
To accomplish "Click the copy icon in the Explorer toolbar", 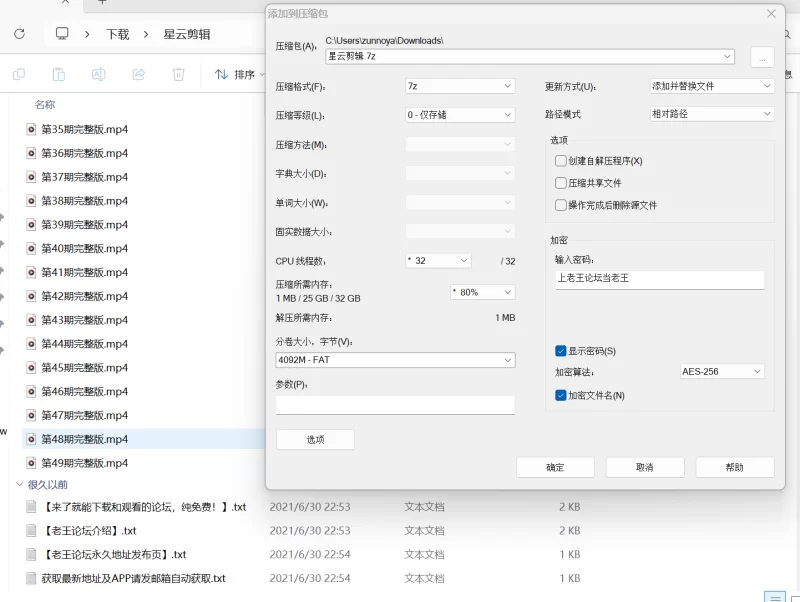I will point(19,74).
